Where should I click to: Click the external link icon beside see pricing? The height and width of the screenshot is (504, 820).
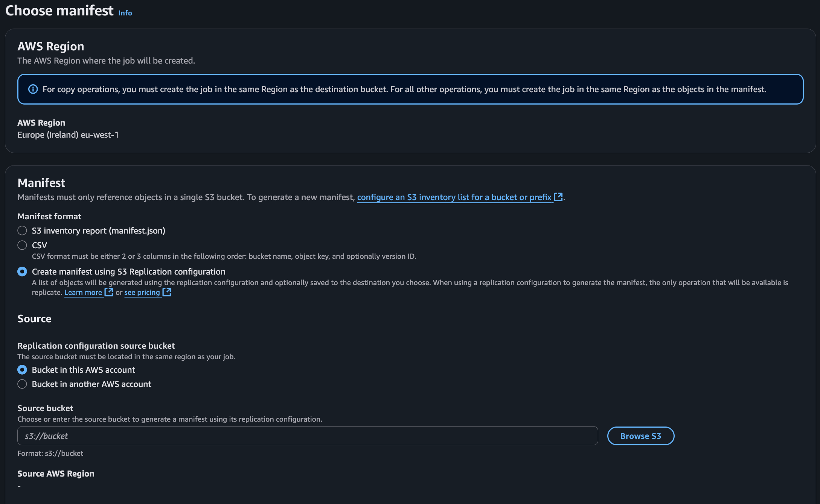[x=166, y=292]
